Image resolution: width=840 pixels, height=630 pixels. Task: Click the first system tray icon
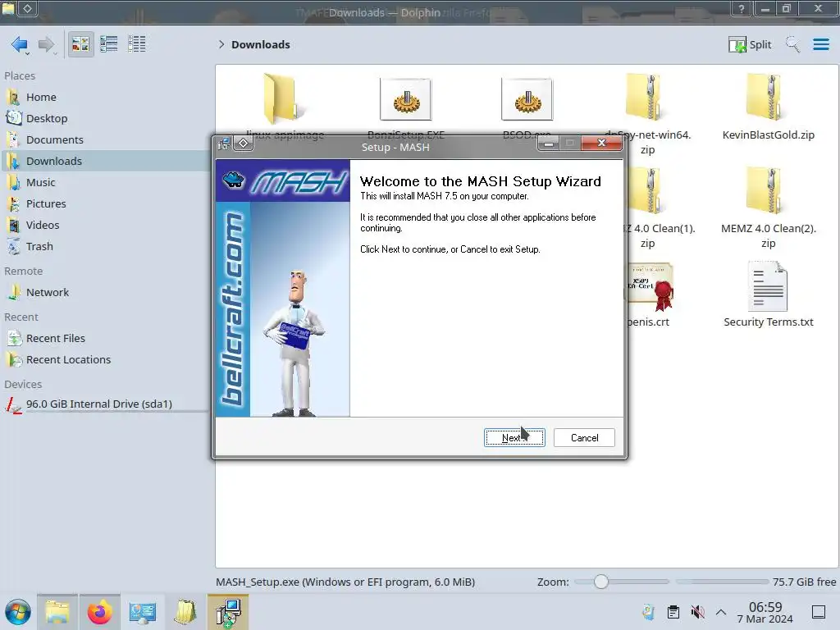648,612
